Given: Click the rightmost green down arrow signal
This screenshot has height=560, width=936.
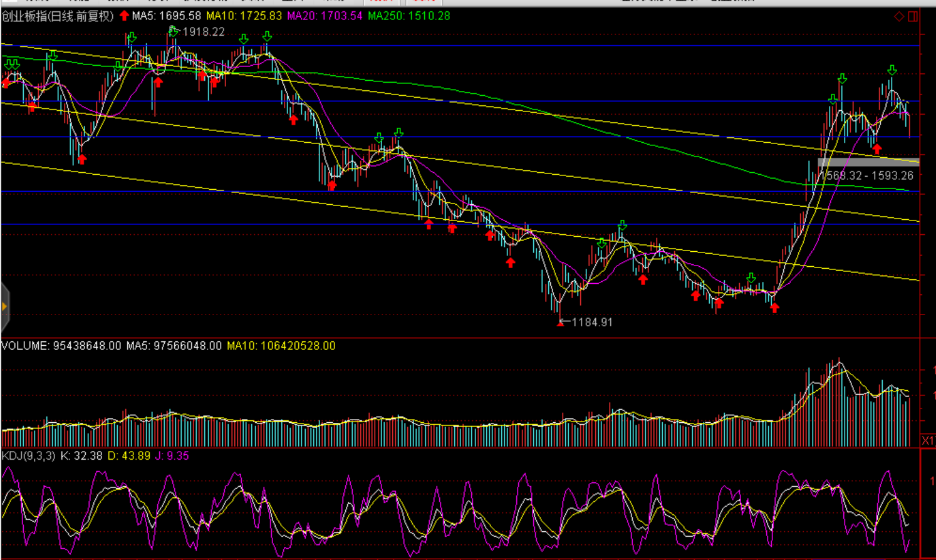Looking at the screenshot, I should click(x=892, y=70).
